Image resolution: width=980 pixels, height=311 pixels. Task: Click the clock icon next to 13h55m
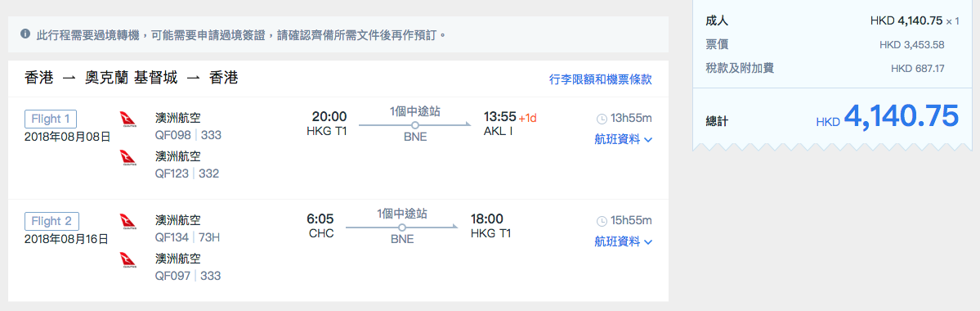pyautogui.click(x=602, y=119)
